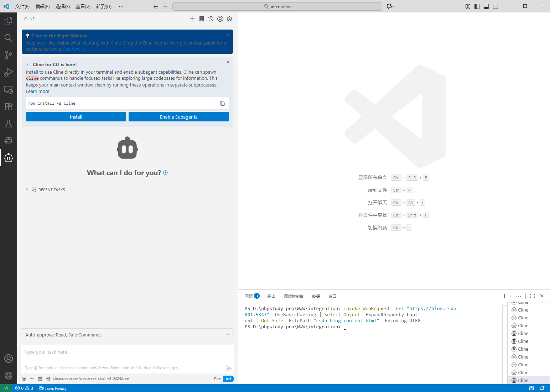Open the 选择(S) menu
This screenshot has height=392, width=550.
63,6
